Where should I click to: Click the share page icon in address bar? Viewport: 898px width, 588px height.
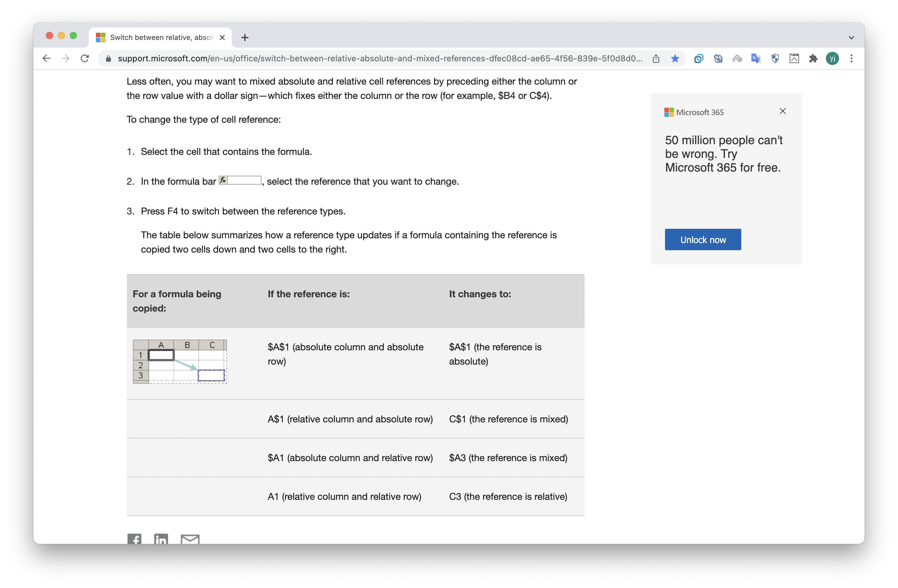click(656, 58)
